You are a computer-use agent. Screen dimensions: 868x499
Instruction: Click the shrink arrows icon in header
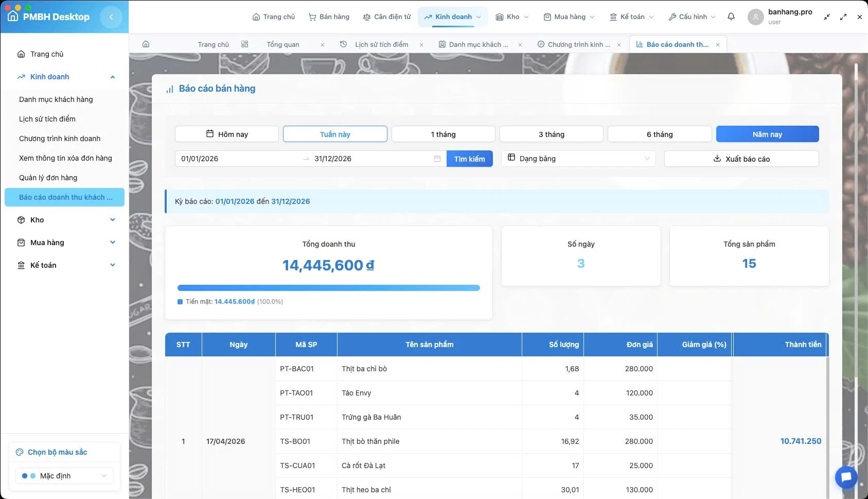pyautogui.click(x=827, y=17)
